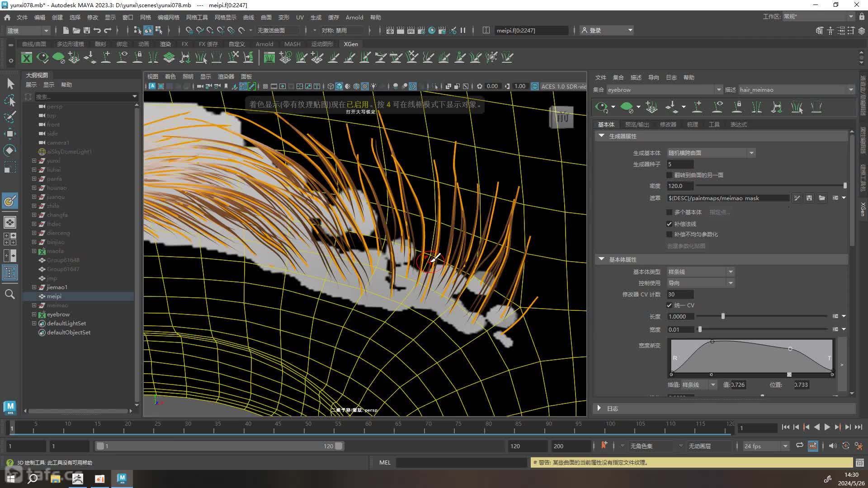Select the eyebrow item in outliner
This screenshot has height=488, width=868.
58,314
